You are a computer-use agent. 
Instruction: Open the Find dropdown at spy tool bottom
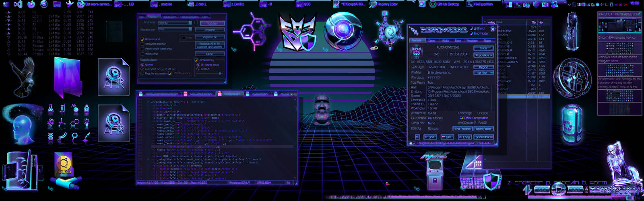(431, 137)
